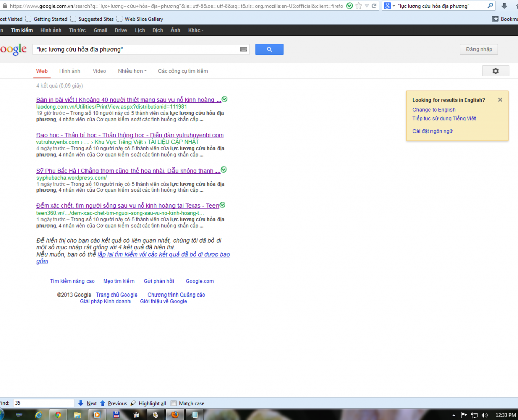The width and height of the screenshot is (518, 420).
Task: Open Các công cụ tìm kiếm
Action: tap(183, 71)
